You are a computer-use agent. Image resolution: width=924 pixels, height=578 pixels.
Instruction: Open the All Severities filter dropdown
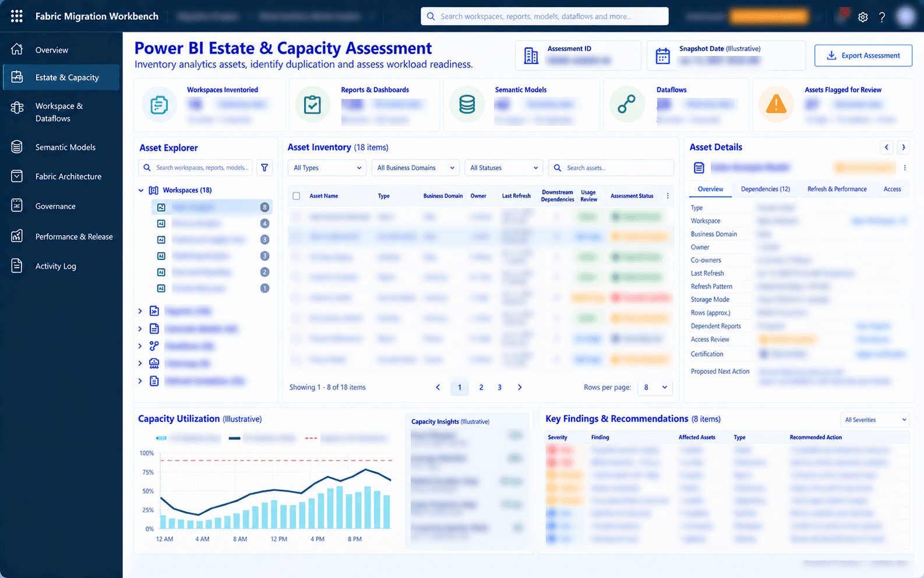(x=875, y=420)
